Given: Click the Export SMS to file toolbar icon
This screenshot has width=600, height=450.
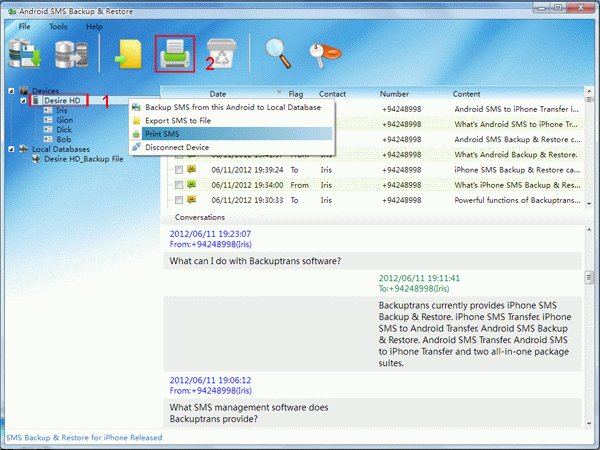Looking at the screenshot, I should point(129,54).
